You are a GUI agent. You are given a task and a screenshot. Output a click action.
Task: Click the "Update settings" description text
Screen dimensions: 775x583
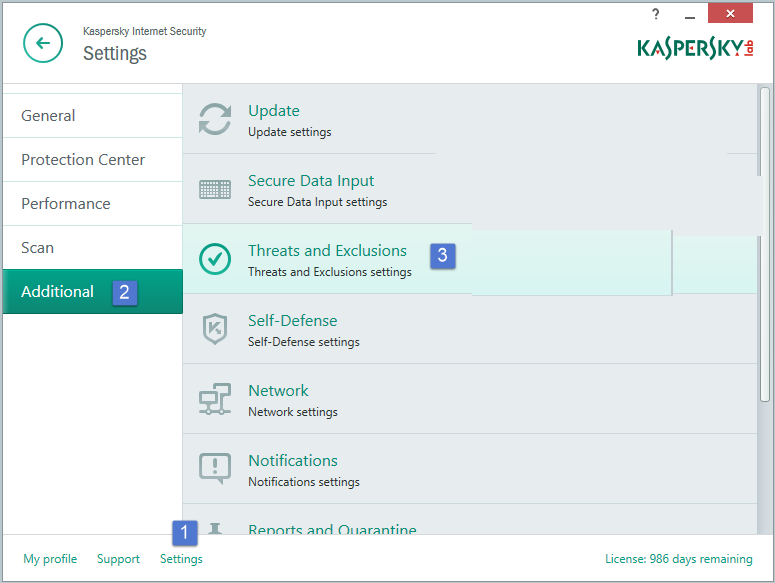pyautogui.click(x=290, y=132)
